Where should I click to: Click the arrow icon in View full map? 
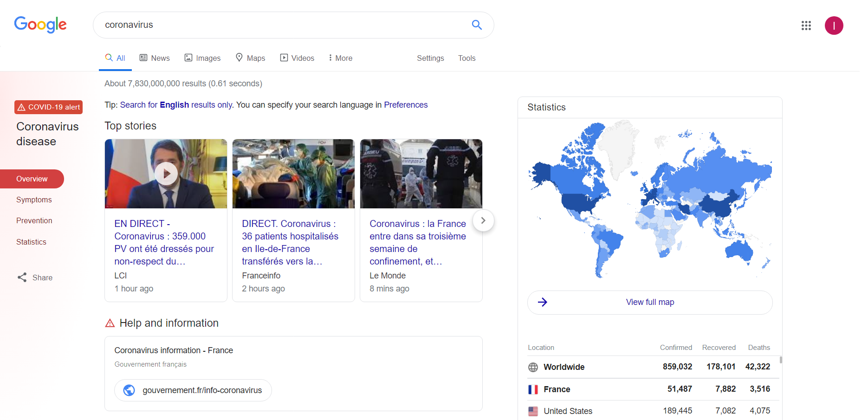[x=543, y=302]
